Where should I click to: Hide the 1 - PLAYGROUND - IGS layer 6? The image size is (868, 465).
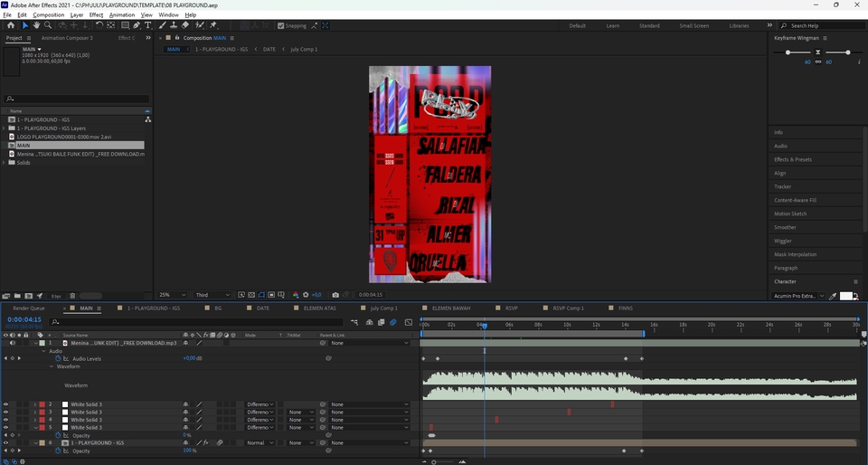click(x=6, y=443)
